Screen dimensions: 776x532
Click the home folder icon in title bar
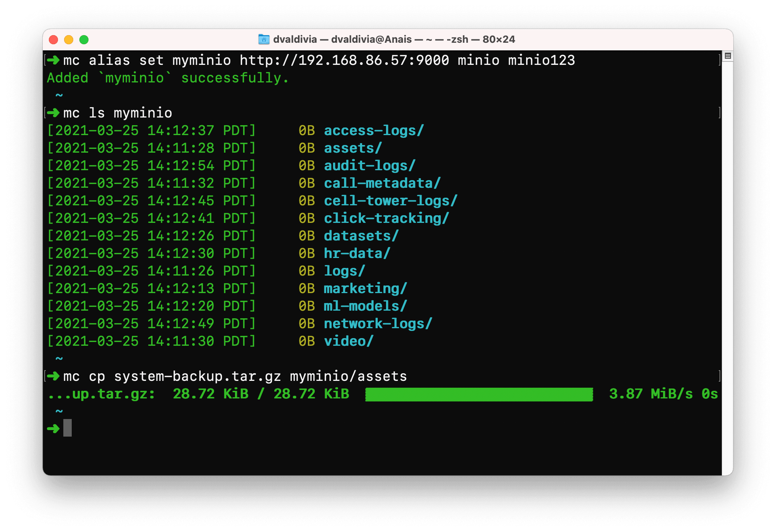[264, 39]
